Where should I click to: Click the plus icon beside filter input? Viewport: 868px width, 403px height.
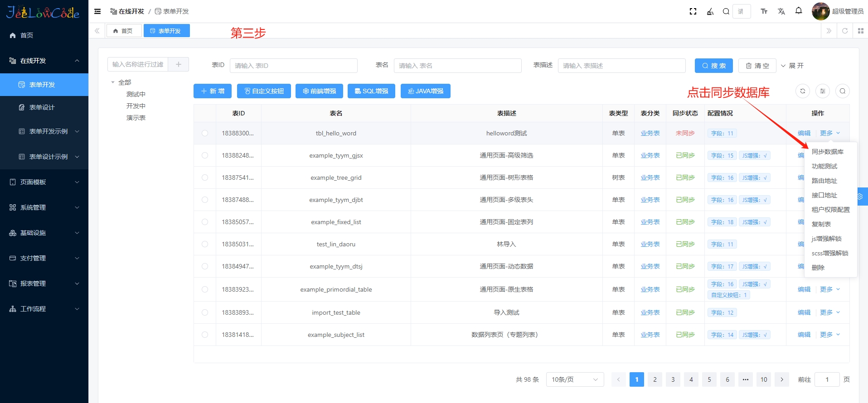point(179,64)
